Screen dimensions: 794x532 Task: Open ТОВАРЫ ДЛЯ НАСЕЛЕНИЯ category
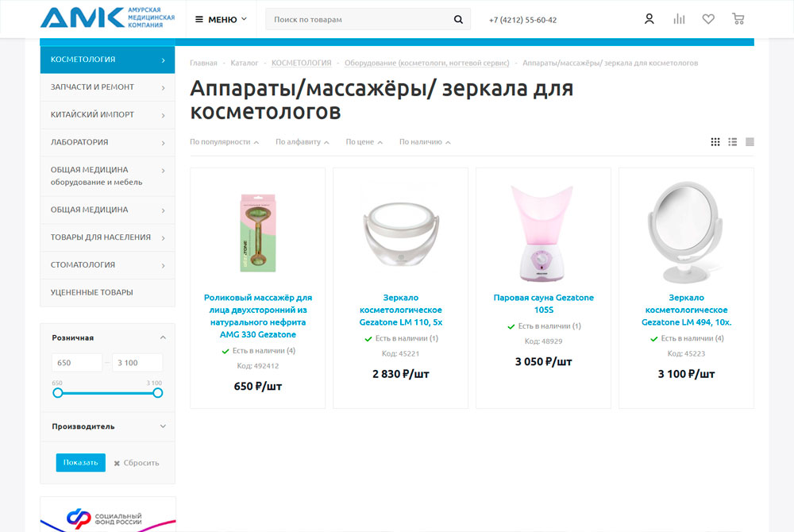pyautogui.click(x=107, y=237)
